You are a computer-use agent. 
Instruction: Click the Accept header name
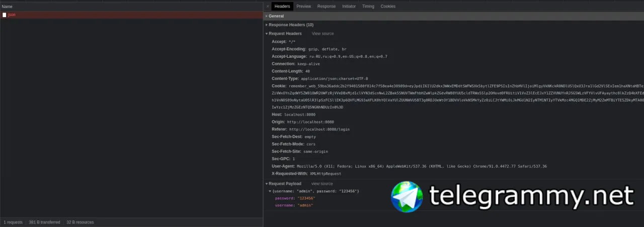pos(279,42)
